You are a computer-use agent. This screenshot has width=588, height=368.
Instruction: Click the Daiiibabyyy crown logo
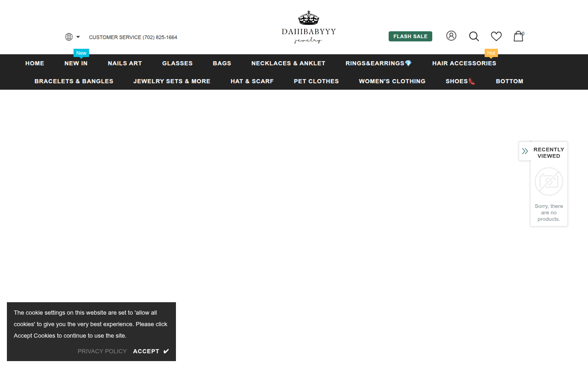[x=309, y=27]
